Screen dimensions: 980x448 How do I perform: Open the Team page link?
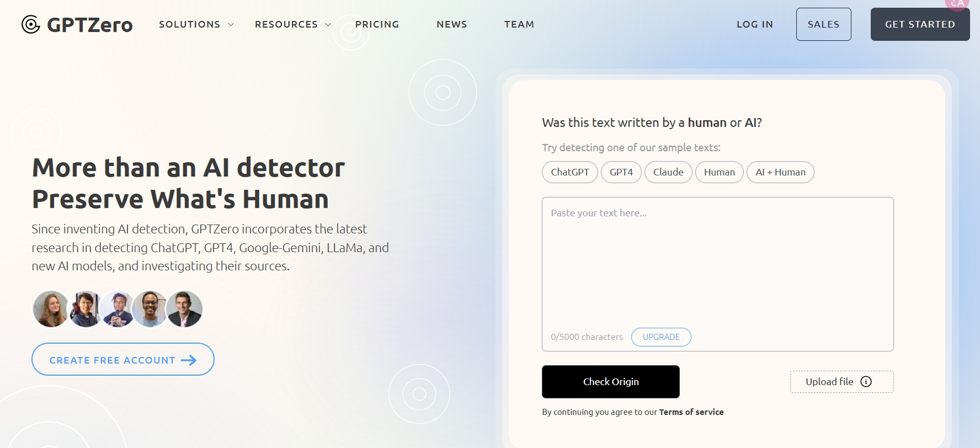tap(519, 24)
